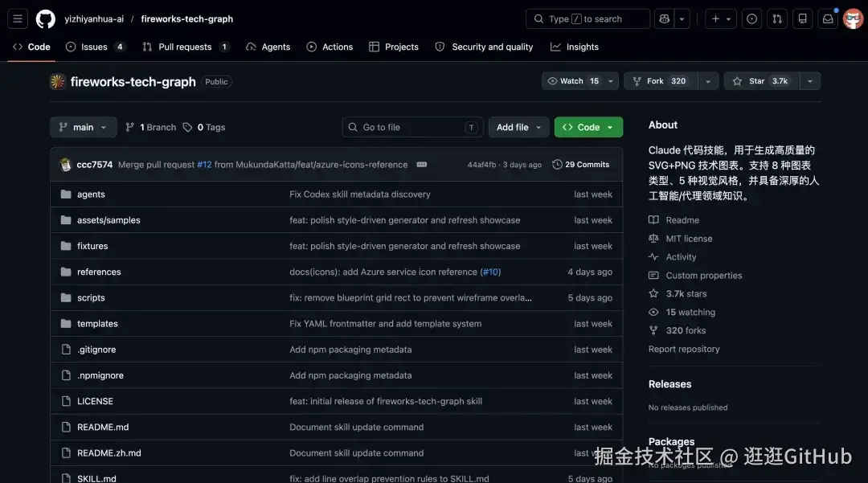Open the fixtures folder

[x=92, y=246]
